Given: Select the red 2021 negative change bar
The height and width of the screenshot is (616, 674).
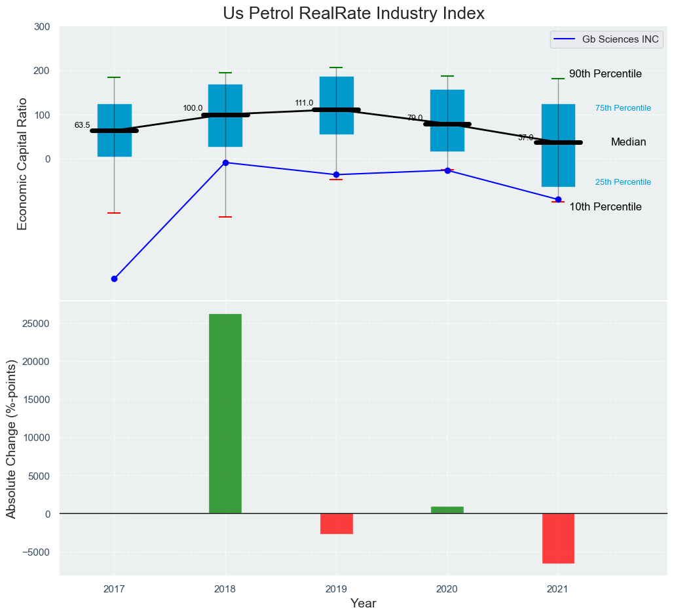Looking at the screenshot, I should [x=558, y=538].
